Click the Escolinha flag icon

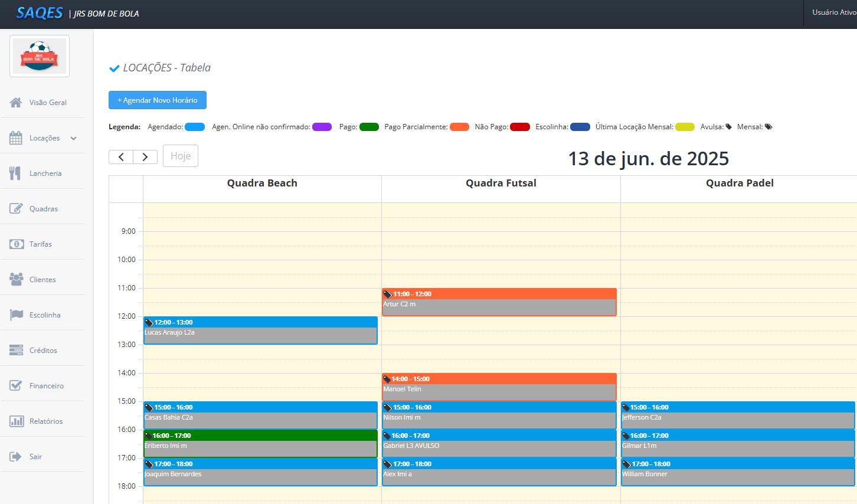coord(16,315)
